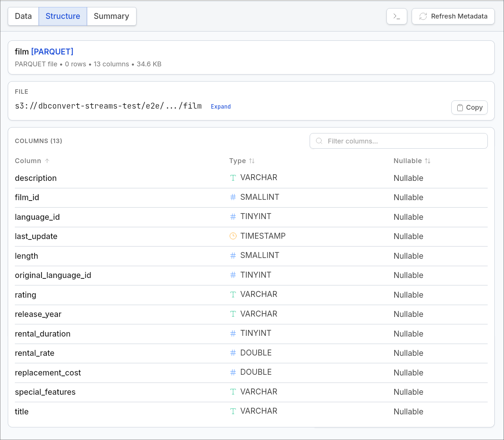Click the clipboard icon in Copy button
Viewport: 504px width, 440px height.
point(460,107)
